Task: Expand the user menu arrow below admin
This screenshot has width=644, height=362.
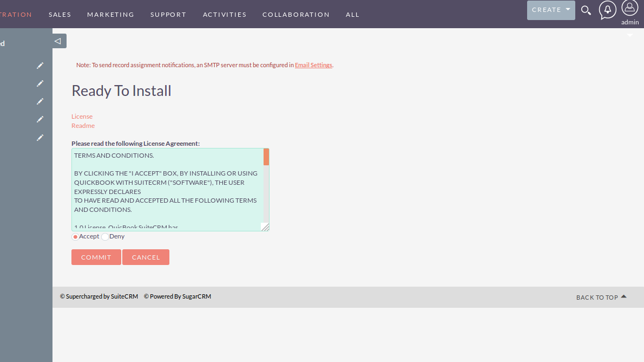Action: tap(630, 36)
